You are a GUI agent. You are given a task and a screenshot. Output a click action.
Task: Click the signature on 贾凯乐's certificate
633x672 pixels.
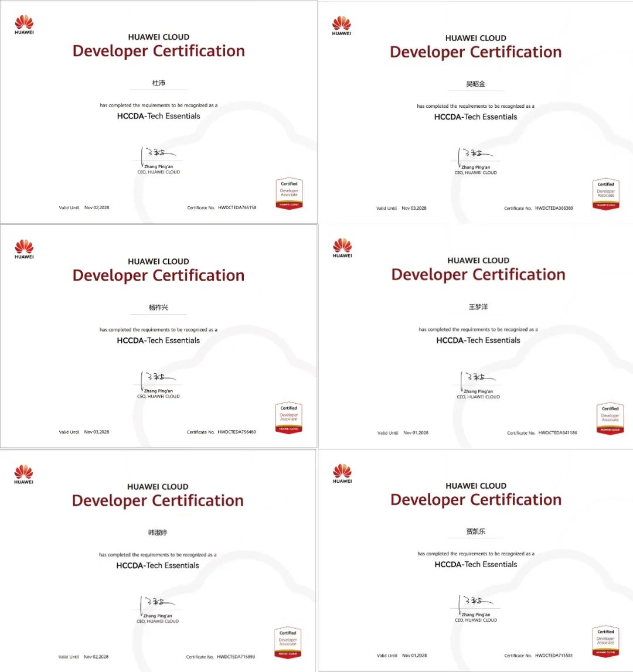coord(476,602)
